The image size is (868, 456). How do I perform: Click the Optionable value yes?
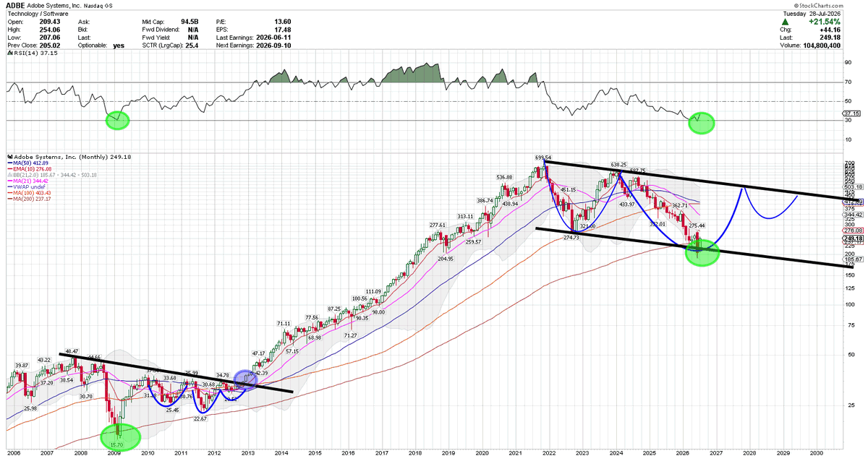119,46
